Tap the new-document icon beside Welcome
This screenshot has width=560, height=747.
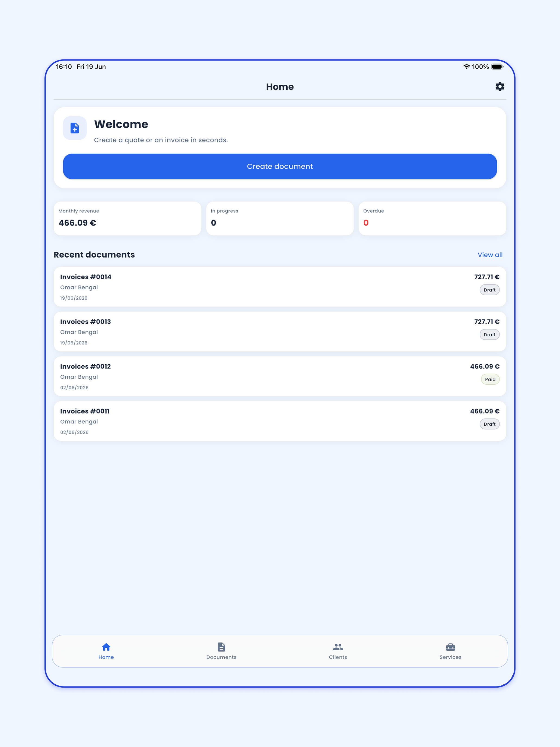(75, 128)
